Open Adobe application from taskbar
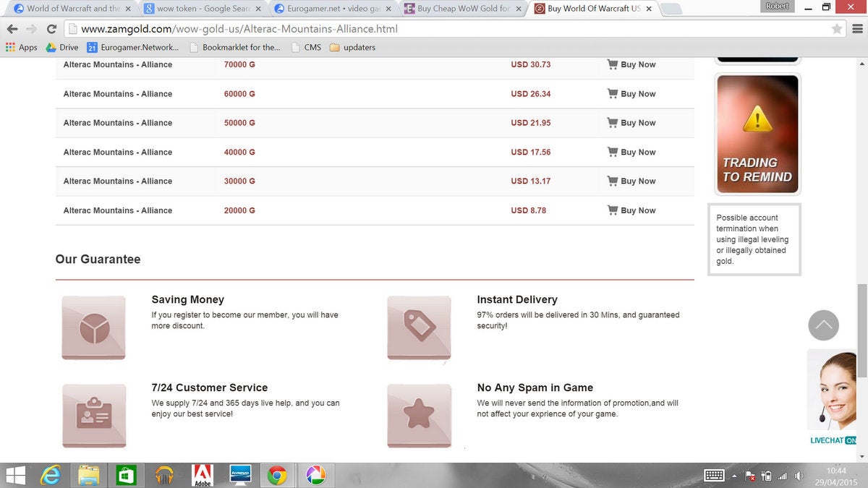The height and width of the screenshot is (488, 868). coord(202,475)
